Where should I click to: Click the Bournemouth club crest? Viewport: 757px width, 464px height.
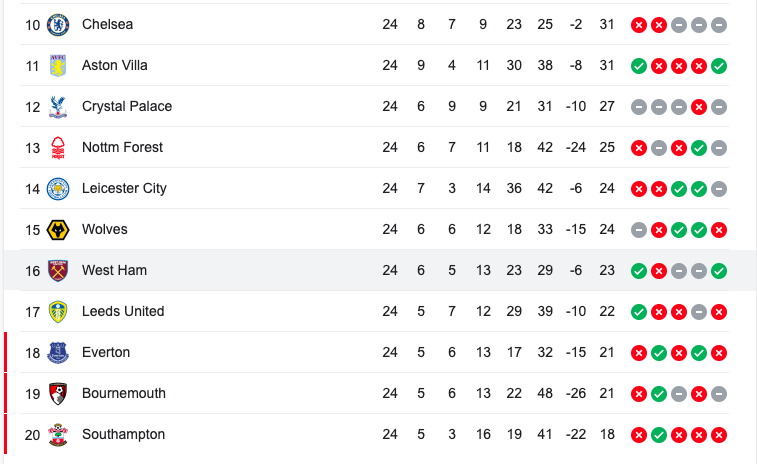coord(58,394)
